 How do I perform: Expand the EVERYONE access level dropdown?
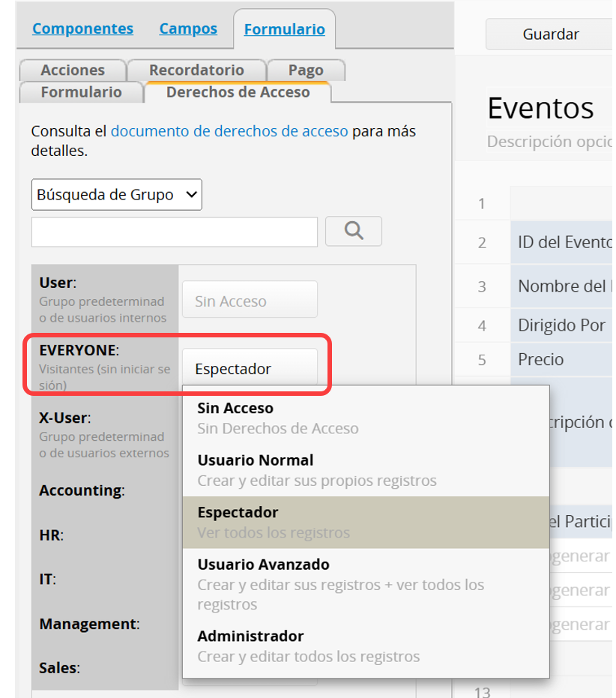click(x=249, y=368)
